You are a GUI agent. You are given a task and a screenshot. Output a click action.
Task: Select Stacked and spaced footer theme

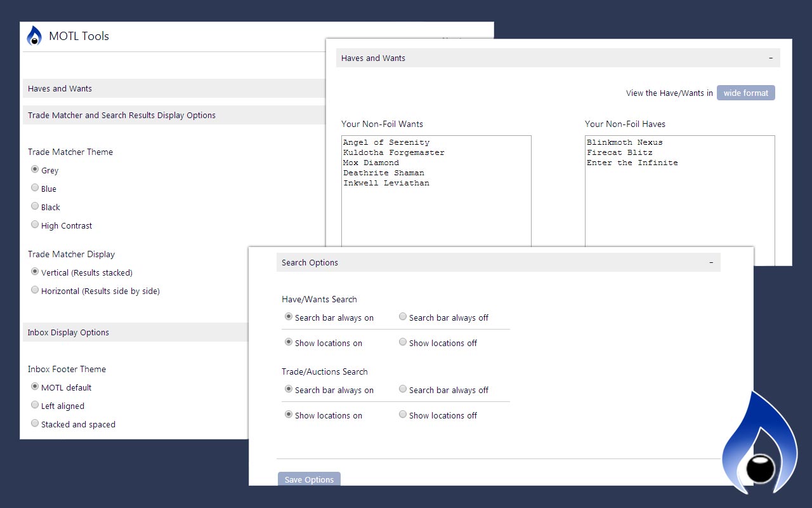(x=35, y=424)
